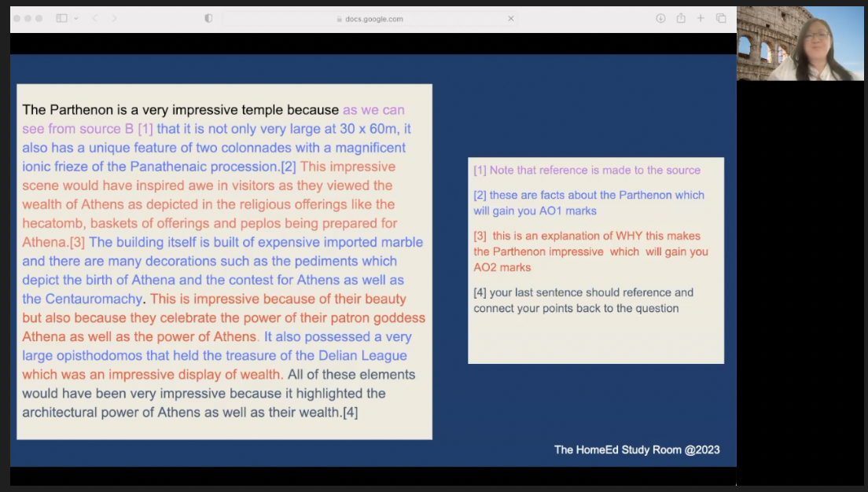Select the pink phrase "see from source B [1]"
Screen dimensions: 868x492
[87, 128]
